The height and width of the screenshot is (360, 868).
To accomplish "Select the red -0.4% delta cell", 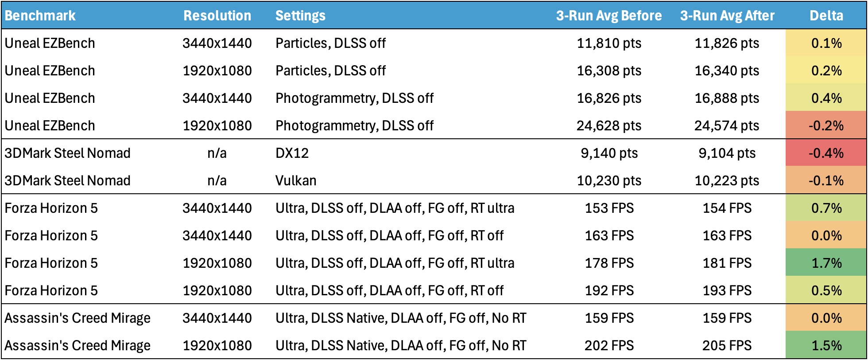I will click(x=826, y=153).
